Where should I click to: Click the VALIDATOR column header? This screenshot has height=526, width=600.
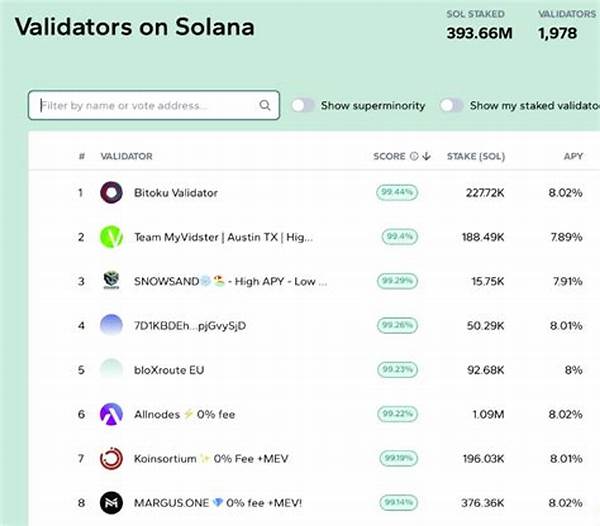pos(126,156)
